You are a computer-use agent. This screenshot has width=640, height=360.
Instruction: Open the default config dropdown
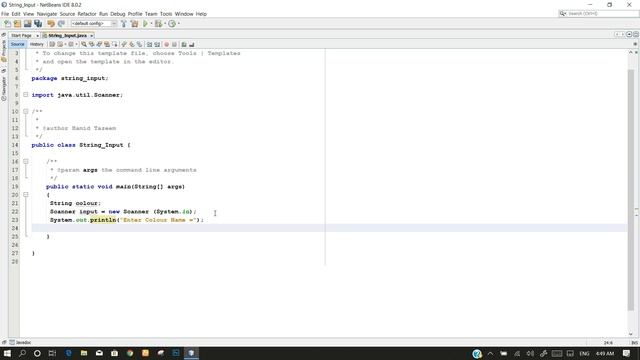pyautogui.click(x=94, y=24)
